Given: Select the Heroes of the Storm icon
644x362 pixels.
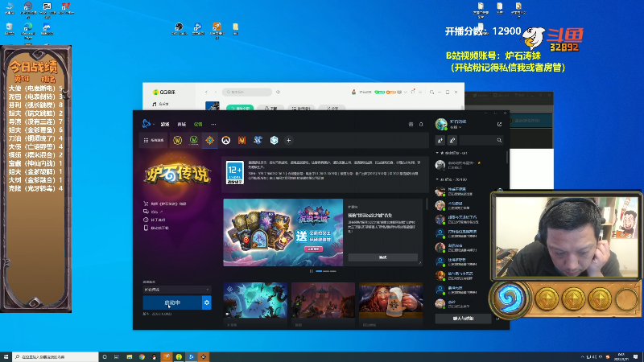Looking at the screenshot, I should (274, 140).
